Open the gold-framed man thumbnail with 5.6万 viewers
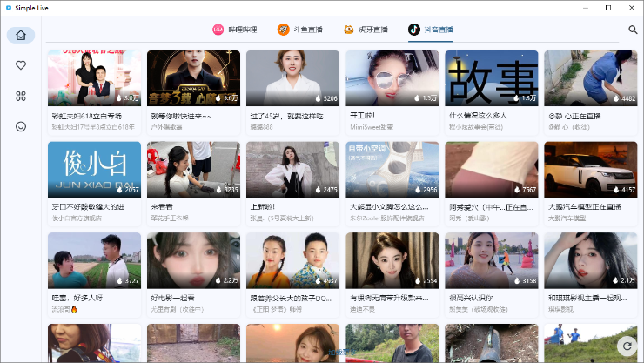This screenshot has height=363, width=644. pos(193,78)
